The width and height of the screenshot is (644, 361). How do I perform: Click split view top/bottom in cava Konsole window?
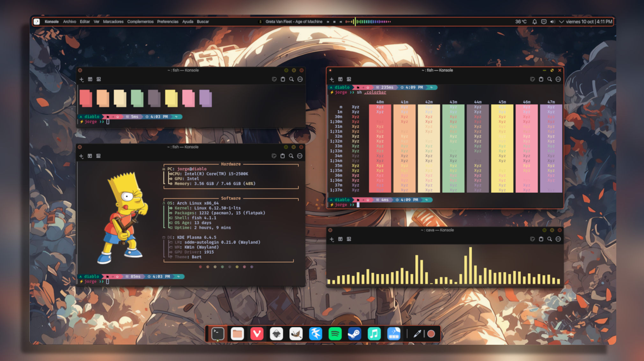[349, 239]
